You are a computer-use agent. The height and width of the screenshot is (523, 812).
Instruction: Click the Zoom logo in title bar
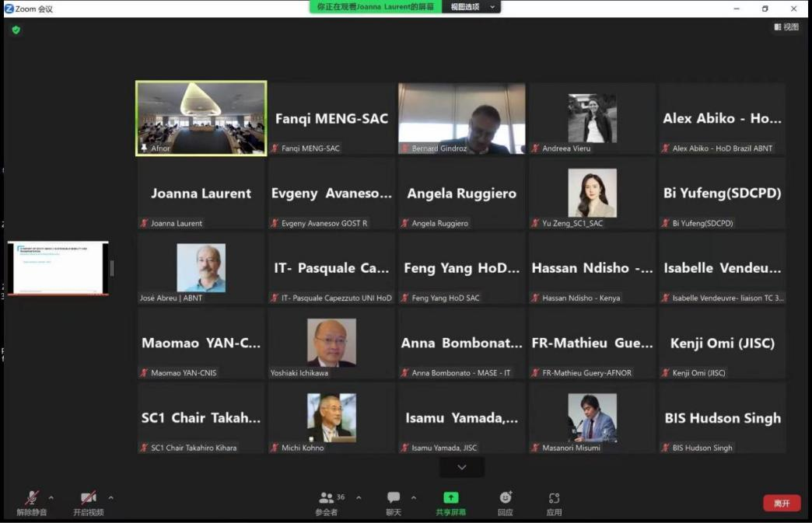coord(9,9)
